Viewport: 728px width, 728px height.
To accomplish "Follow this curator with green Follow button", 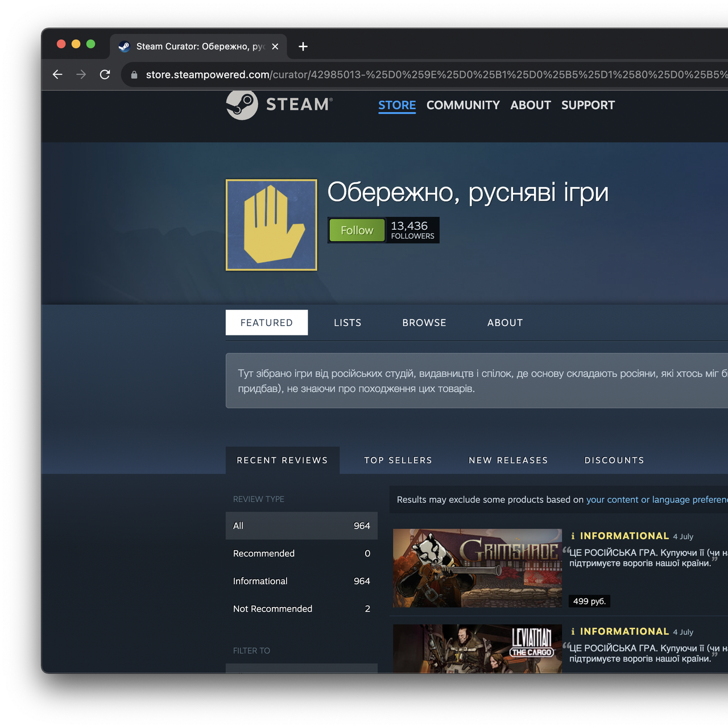I will [x=357, y=230].
